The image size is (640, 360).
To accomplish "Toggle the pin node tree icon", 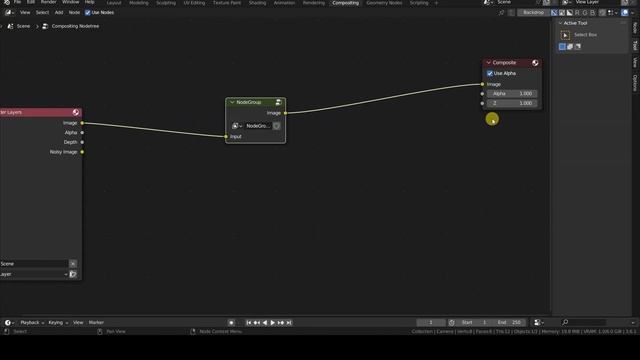I will point(501,13).
